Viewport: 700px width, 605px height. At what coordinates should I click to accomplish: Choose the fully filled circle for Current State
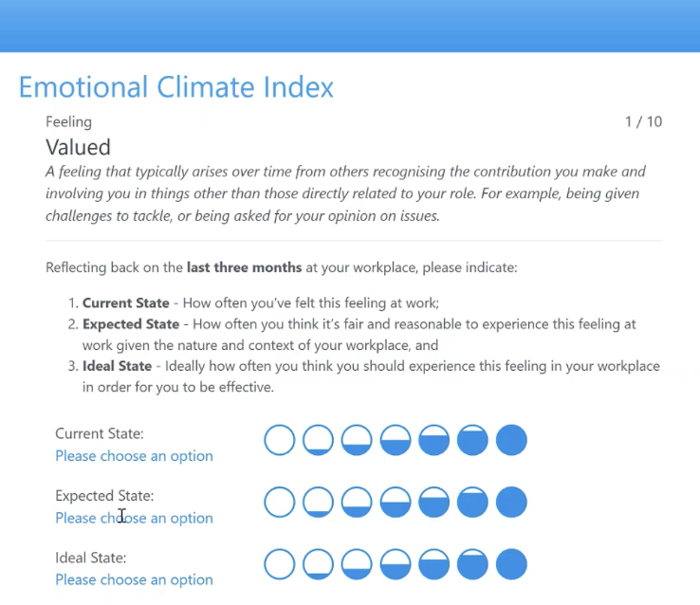point(511,440)
